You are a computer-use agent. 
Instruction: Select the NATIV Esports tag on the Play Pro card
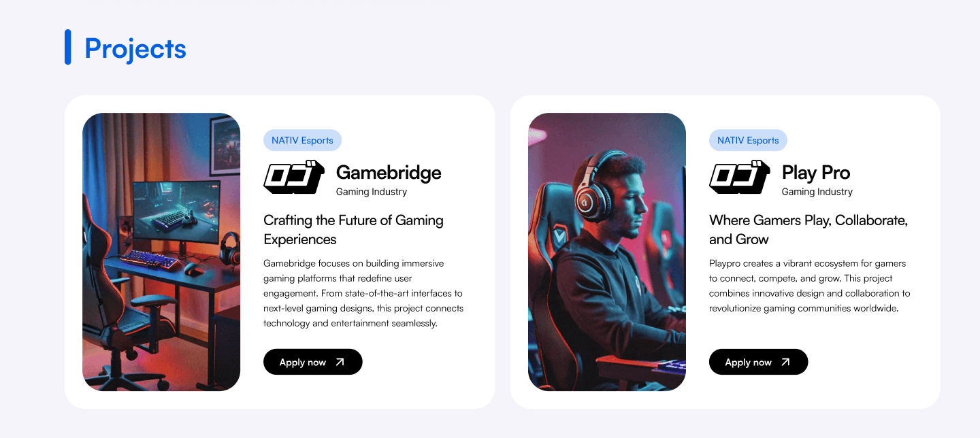(748, 140)
